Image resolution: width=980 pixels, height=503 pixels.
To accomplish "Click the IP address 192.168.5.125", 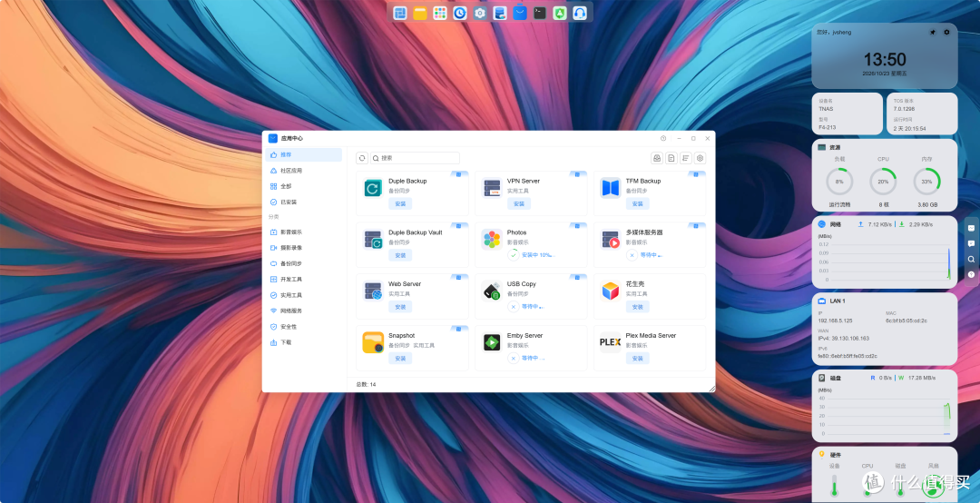I will 835,321.
